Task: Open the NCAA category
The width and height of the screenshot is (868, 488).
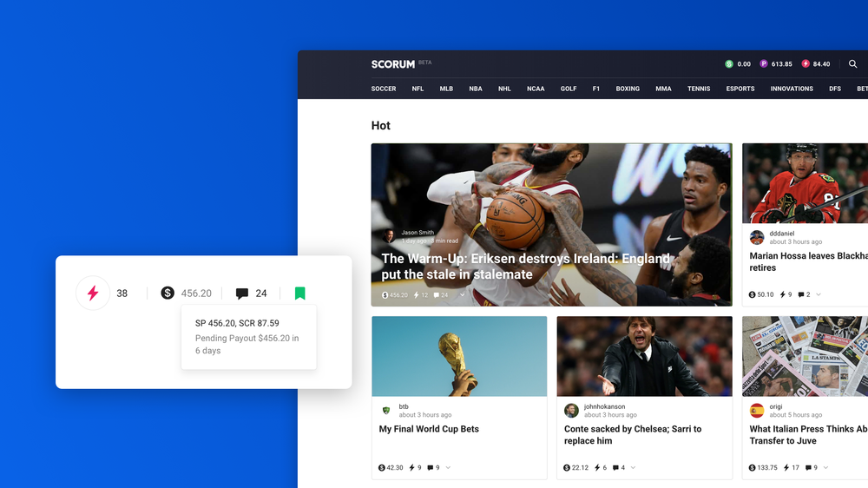Action: [536, 89]
